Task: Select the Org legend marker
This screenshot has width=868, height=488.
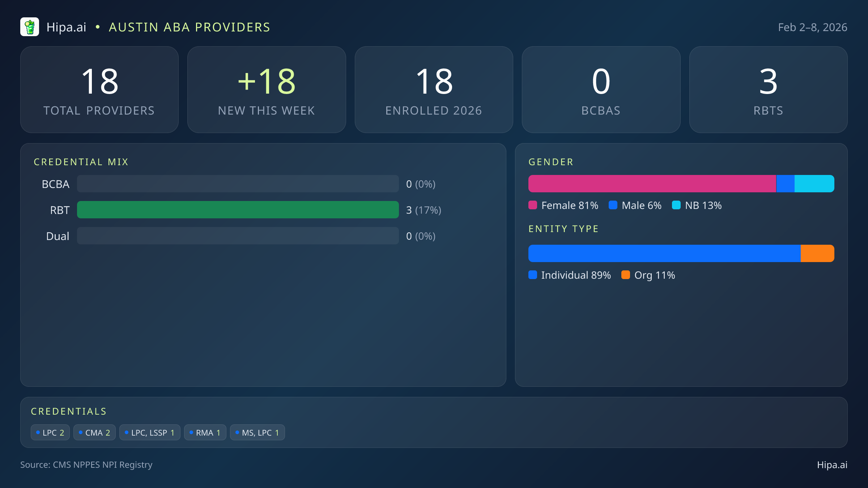Action: (x=627, y=275)
